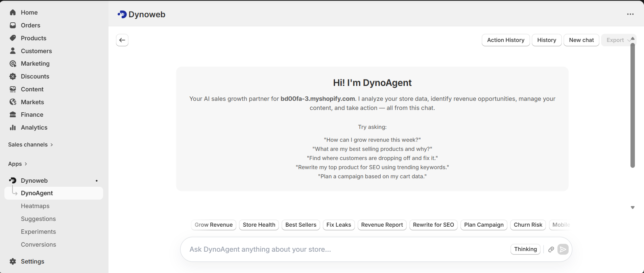
Task: Select the Churn Risk suggestion chip
Action: point(528,225)
